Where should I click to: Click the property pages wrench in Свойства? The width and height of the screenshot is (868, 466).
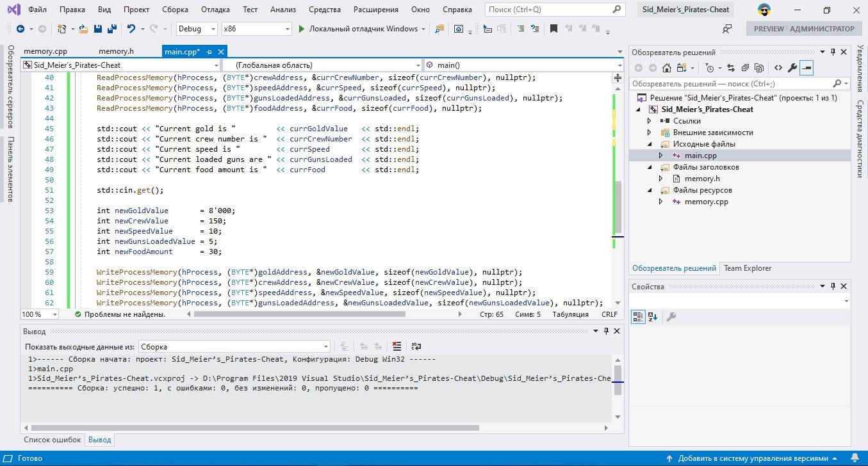tap(671, 316)
